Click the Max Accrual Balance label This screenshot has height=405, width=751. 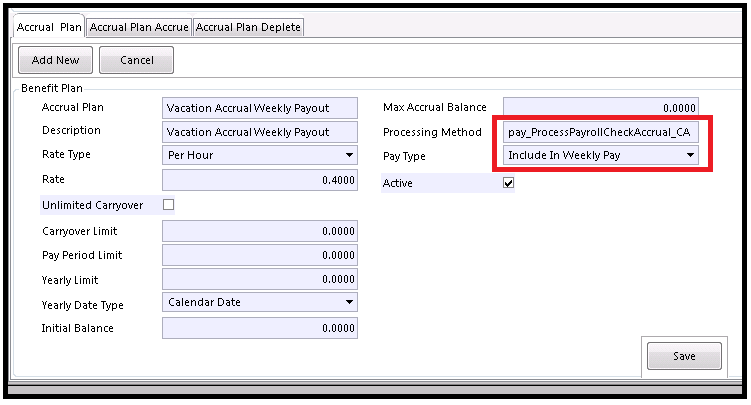pyautogui.click(x=434, y=107)
